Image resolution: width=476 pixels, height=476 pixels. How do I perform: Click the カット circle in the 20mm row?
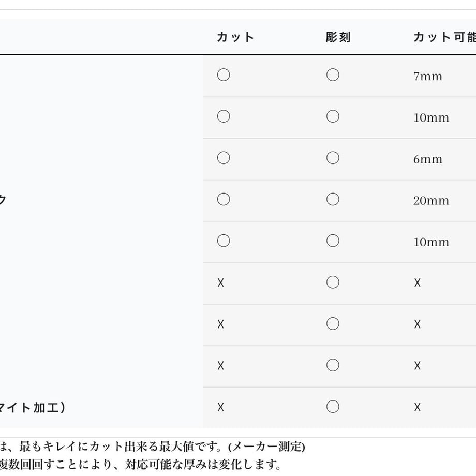coord(224,199)
